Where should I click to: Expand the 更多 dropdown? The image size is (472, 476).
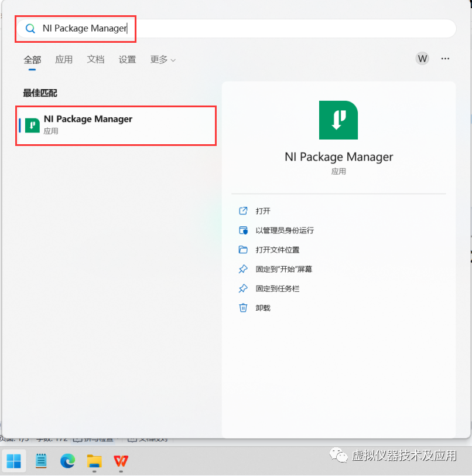pyautogui.click(x=163, y=60)
